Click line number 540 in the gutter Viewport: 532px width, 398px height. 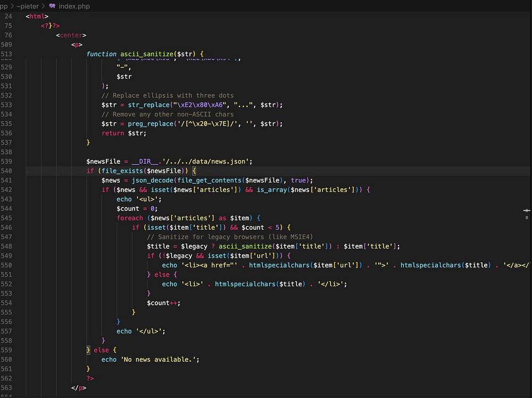(6, 171)
